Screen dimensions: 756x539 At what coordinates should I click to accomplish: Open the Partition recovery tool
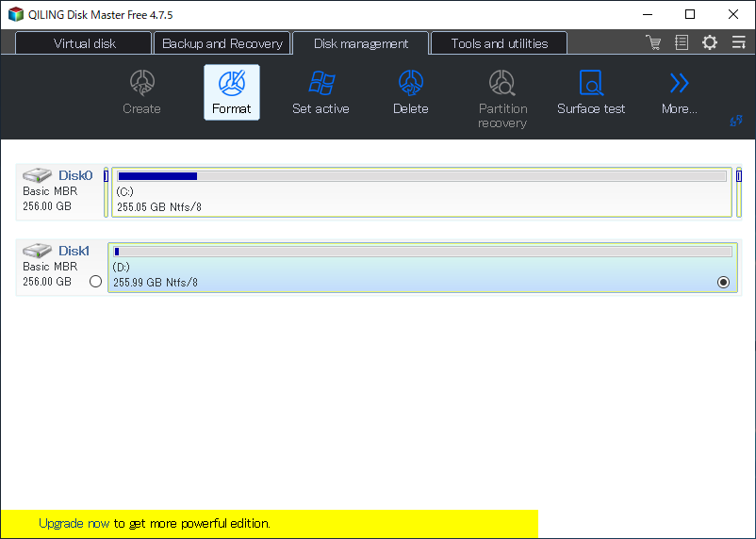502,99
